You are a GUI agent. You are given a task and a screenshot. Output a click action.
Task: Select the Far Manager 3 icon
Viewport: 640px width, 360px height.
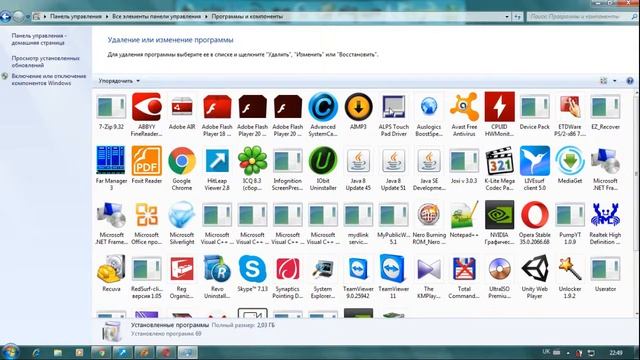pyautogui.click(x=111, y=160)
